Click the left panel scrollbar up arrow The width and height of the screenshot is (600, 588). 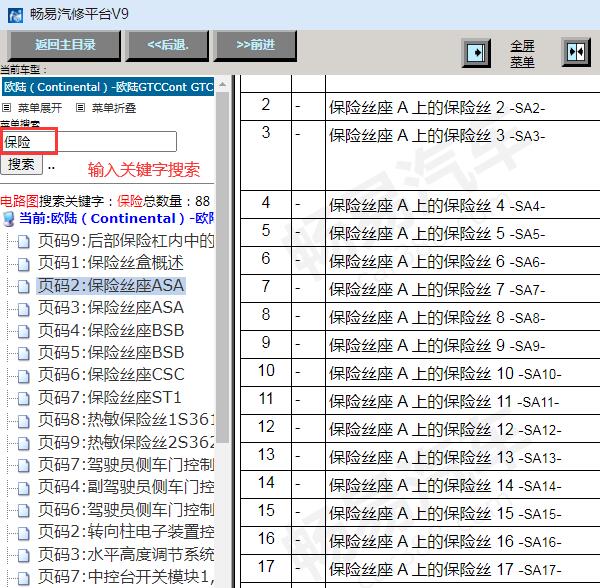pyautogui.click(x=222, y=84)
